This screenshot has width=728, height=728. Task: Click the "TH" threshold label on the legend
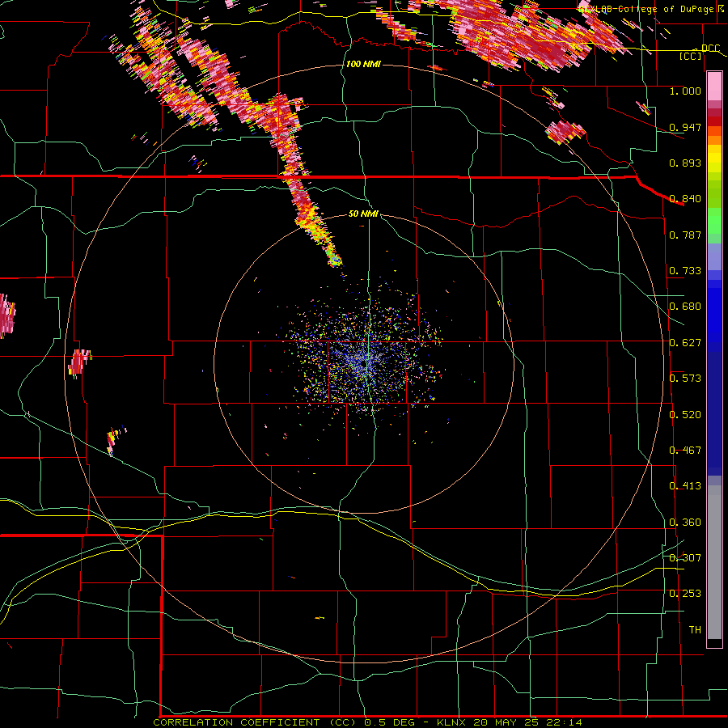coord(695,630)
